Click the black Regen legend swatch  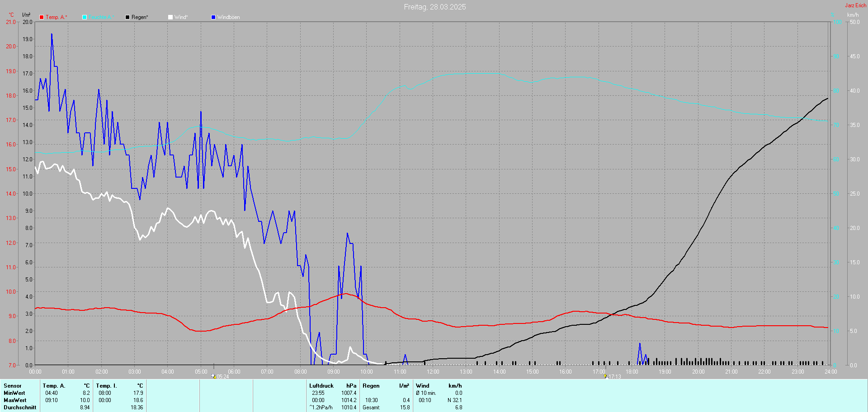pos(127,17)
